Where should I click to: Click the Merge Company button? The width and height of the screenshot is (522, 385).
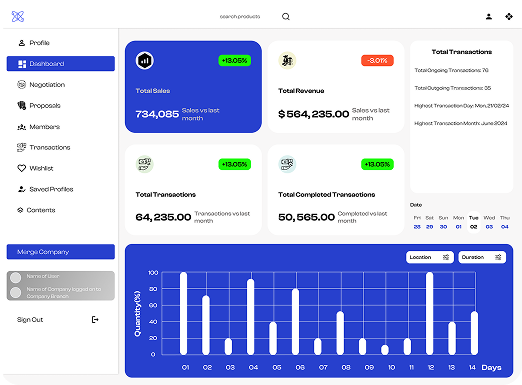(x=61, y=252)
